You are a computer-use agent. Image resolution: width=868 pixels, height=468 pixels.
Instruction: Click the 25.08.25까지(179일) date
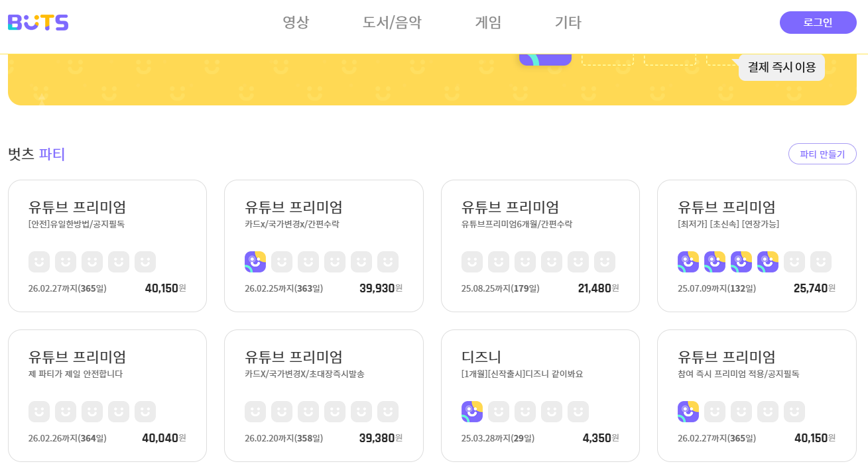(501, 288)
